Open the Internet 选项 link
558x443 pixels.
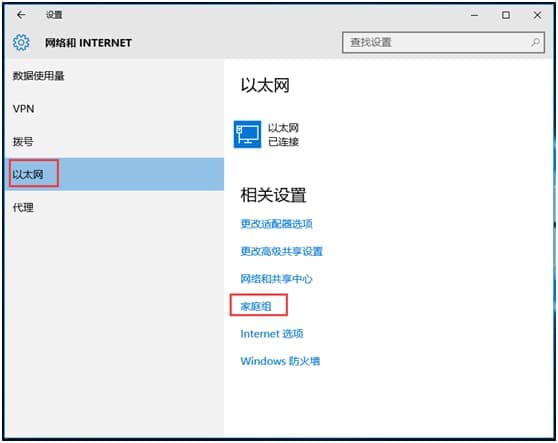tap(272, 334)
